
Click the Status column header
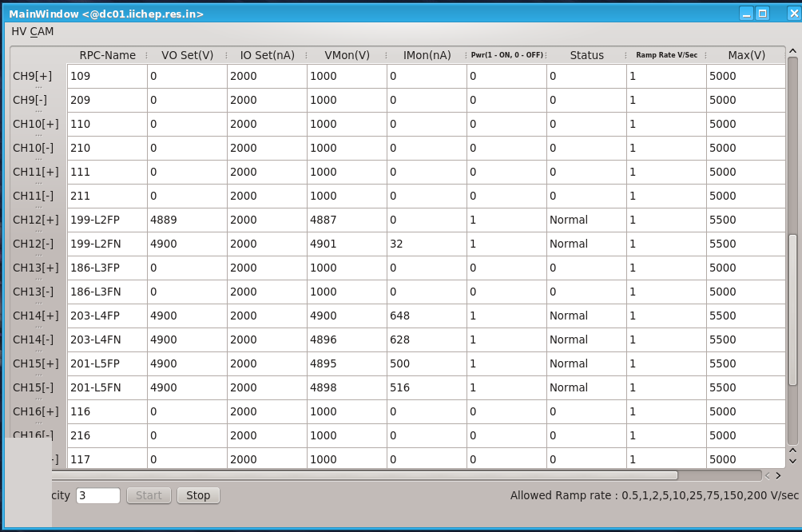[x=586, y=55]
